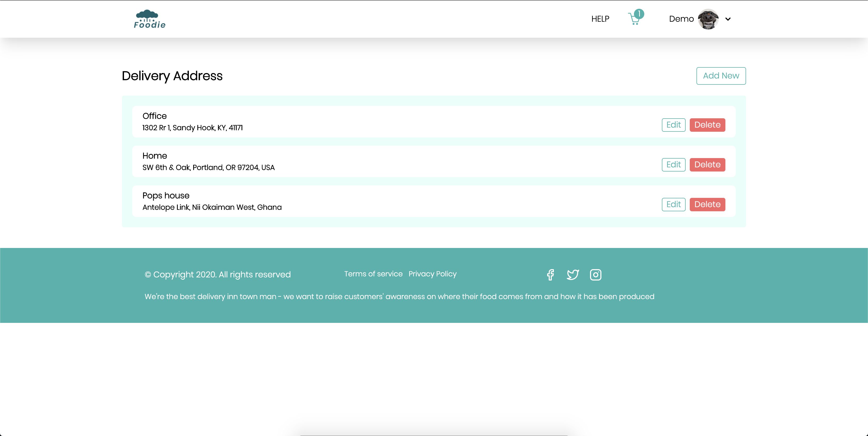Click the Demo user avatar picture

tap(708, 19)
